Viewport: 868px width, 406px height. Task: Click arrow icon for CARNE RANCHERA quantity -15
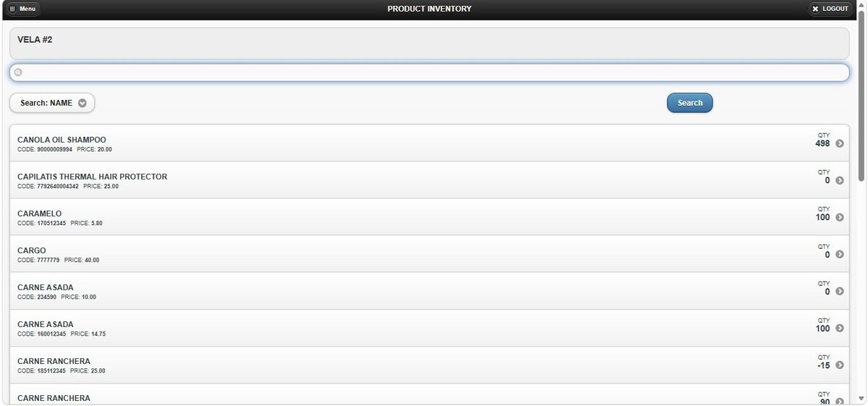(x=840, y=365)
